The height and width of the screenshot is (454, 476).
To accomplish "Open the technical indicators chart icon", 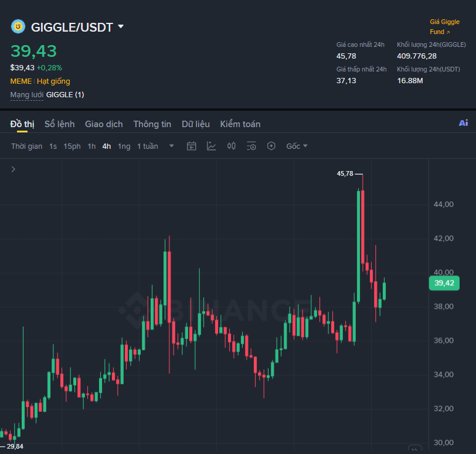I will pos(211,146).
